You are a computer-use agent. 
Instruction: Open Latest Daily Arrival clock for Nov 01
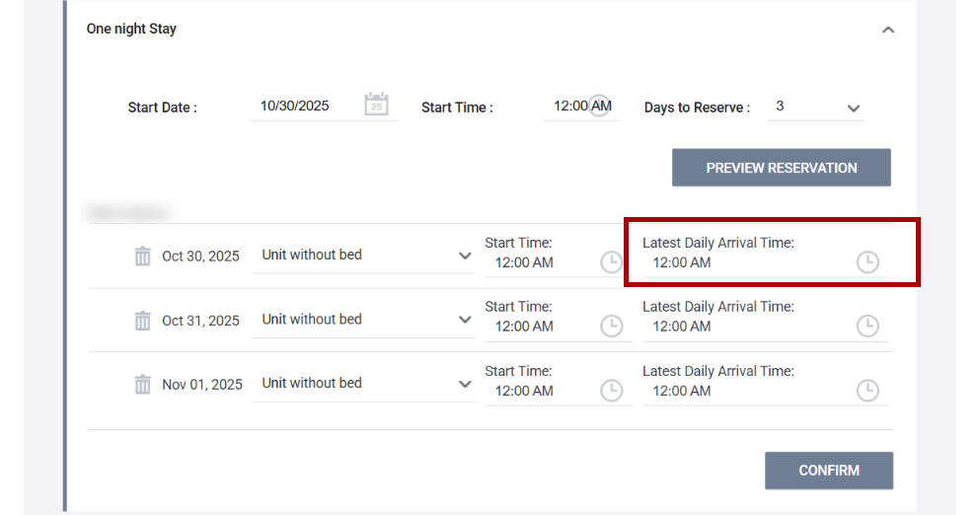tap(867, 391)
